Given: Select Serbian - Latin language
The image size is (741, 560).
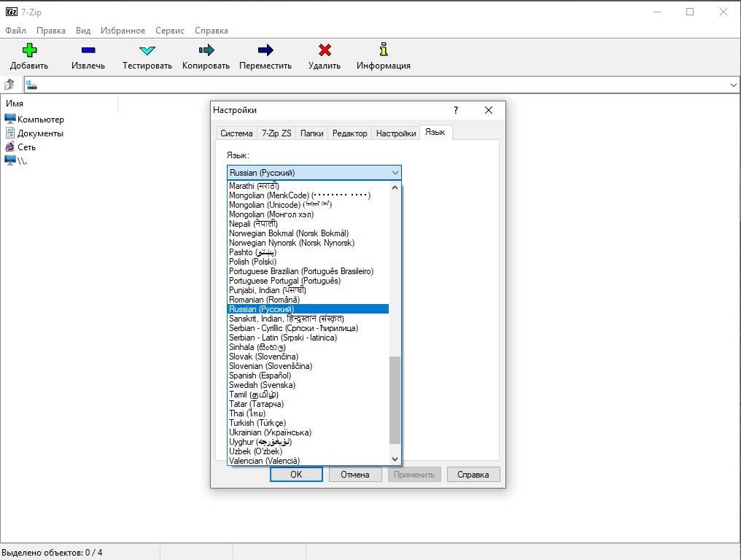Looking at the screenshot, I should point(308,338).
